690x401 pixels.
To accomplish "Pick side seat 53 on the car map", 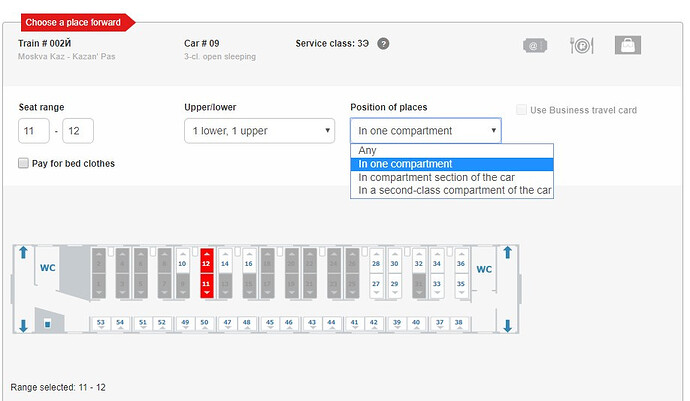I will [101, 324].
